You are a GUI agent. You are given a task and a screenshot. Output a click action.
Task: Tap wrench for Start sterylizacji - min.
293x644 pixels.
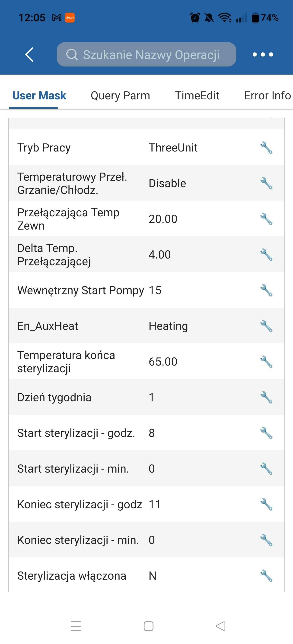pos(266,468)
